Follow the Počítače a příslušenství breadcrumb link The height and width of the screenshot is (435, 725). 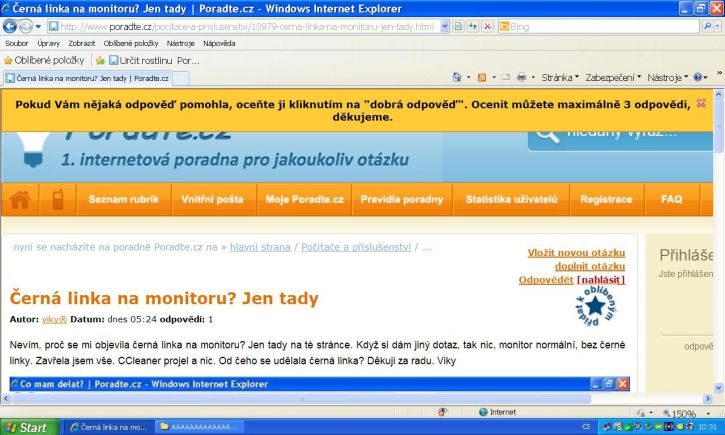tap(356, 247)
